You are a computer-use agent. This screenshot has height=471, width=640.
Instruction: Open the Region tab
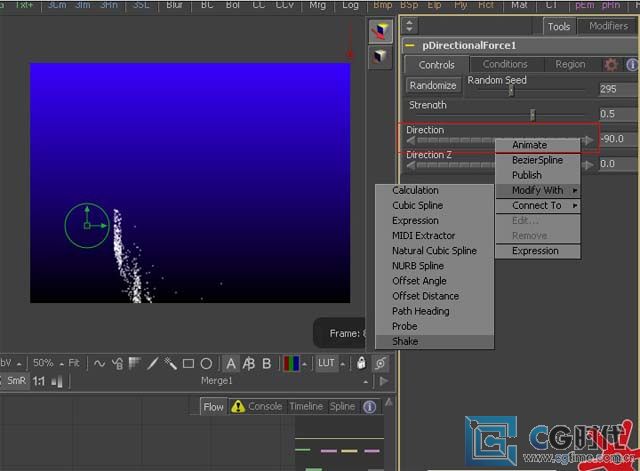(570, 64)
